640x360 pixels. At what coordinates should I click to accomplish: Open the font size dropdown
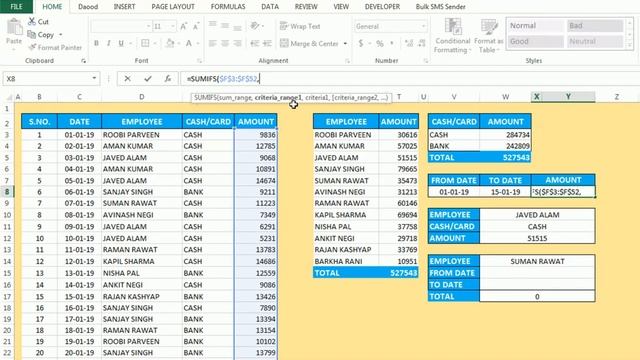pos(173,27)
